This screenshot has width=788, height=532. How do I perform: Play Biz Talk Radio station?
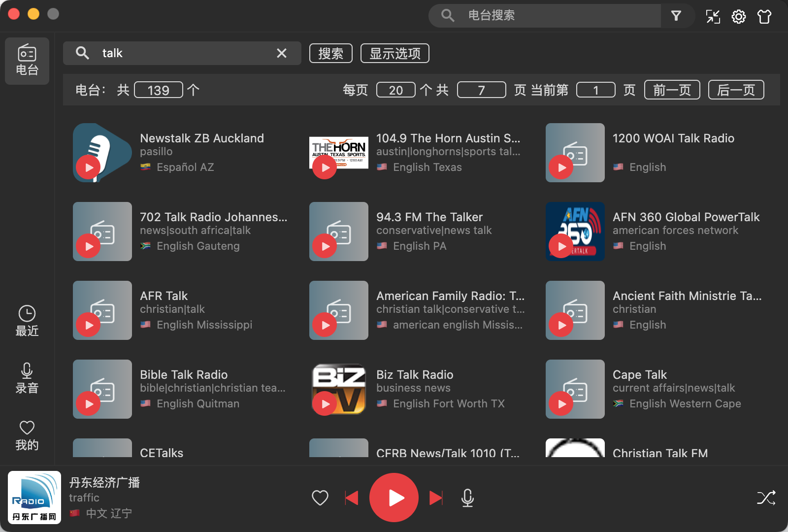coord(325,404)
